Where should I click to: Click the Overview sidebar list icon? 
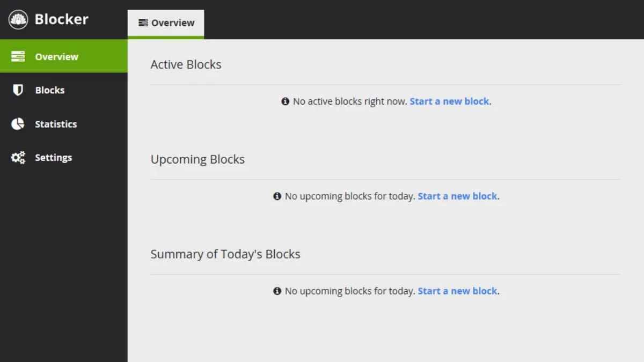pyautogui.click(x=18, y=56)
